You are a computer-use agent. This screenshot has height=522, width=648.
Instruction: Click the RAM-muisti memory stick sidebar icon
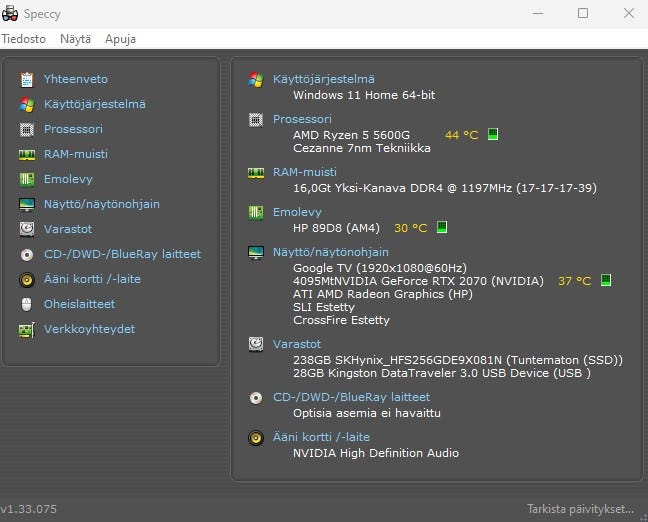pos(26,154)
